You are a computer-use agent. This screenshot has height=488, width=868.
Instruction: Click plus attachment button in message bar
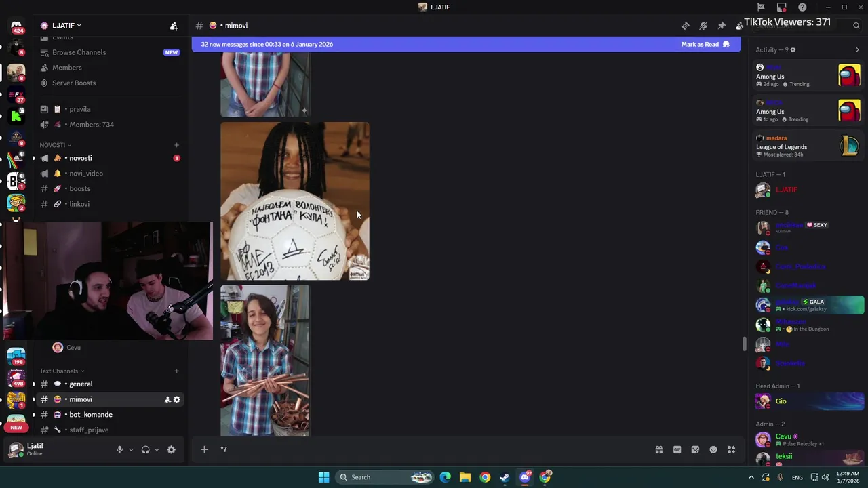coord(204,449)
